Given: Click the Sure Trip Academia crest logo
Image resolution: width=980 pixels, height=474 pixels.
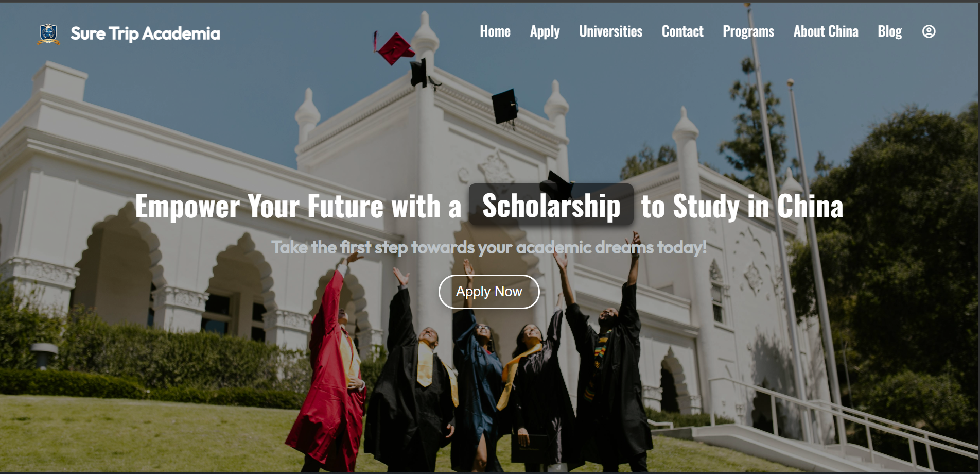Looking at the screenshot, I should pyautogui.click(x=48, y=34).
